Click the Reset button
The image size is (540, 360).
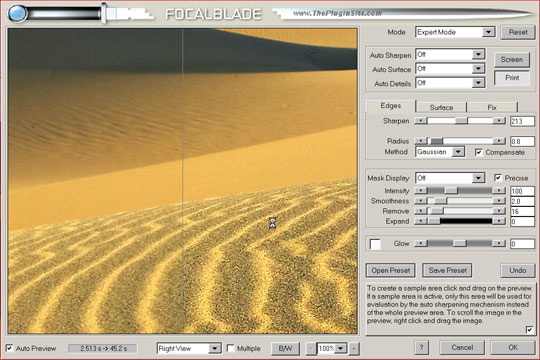click(x=518, y=32)
